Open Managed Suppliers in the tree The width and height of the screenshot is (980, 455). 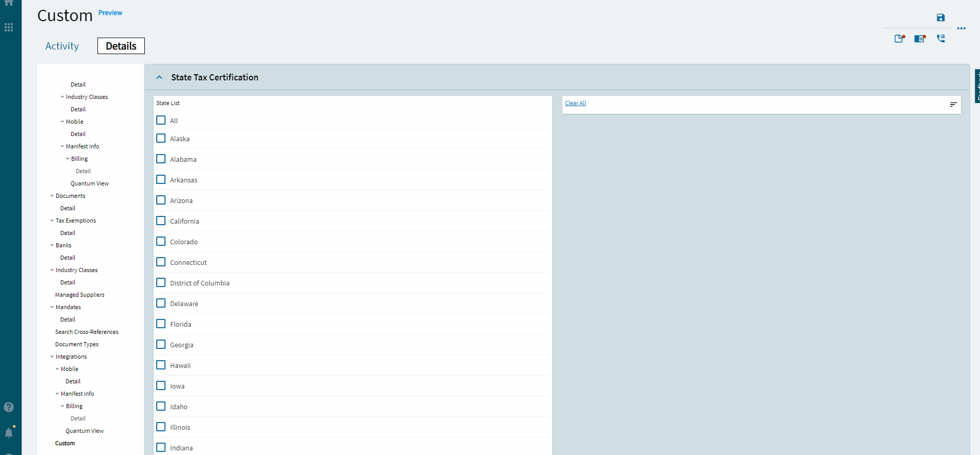[x=80, y=295]
